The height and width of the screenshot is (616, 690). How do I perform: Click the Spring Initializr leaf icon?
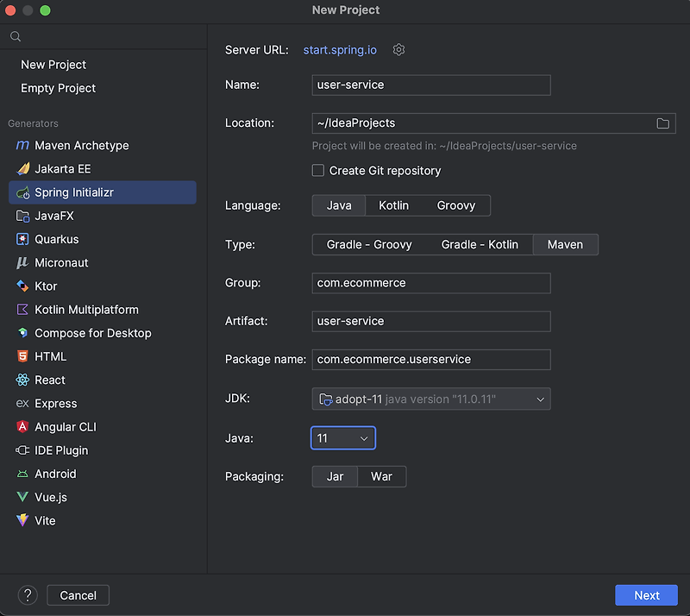(x=22, y=192)
